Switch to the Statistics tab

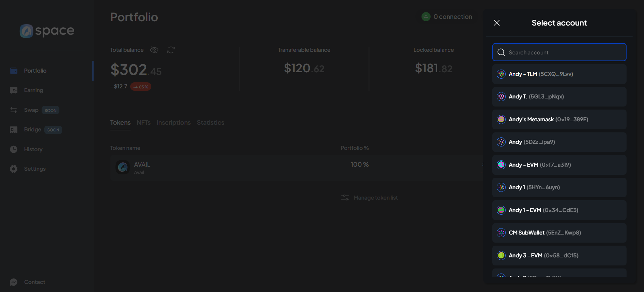(x=210, y=123)
